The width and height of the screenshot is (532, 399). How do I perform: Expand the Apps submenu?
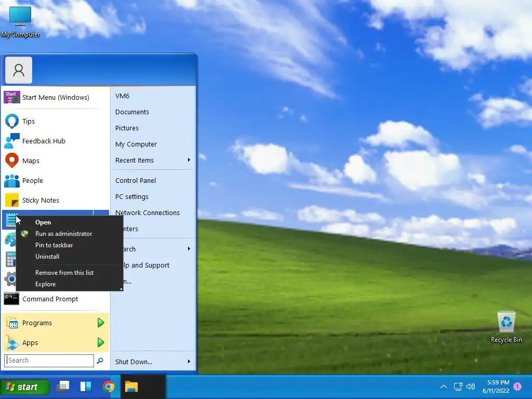[56, 343]
